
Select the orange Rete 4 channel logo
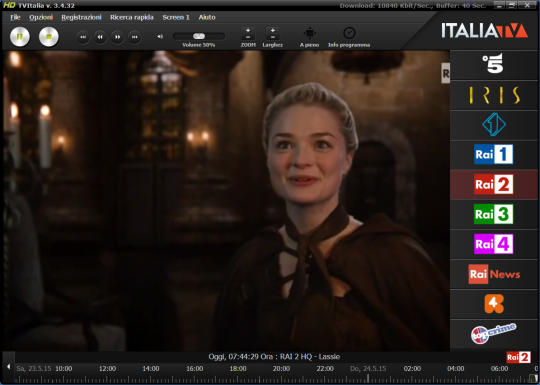pos(494,304)
